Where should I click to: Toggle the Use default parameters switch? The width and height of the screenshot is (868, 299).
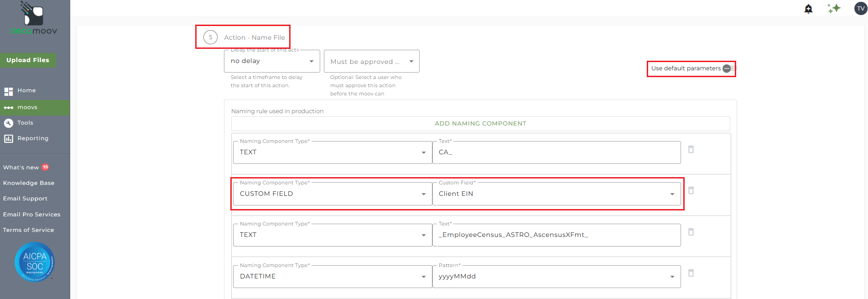pyautogui.click(x=728, y=68)
